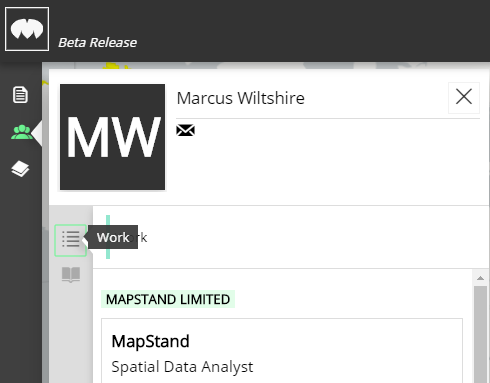This screenshot has width=490, height=383.
Task: Click the green Work section marker bar
Action: (x=108, y=237)
